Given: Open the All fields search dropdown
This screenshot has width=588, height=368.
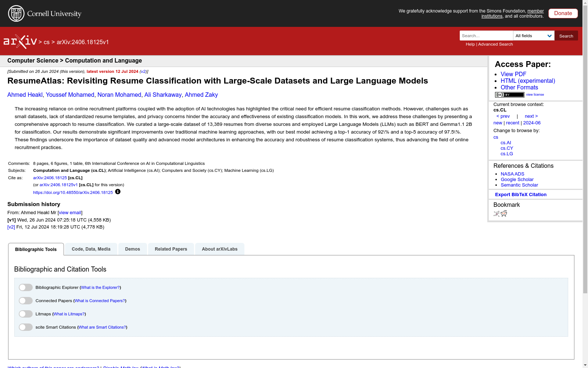Looking at the screenshot, I should pos(534,36).
